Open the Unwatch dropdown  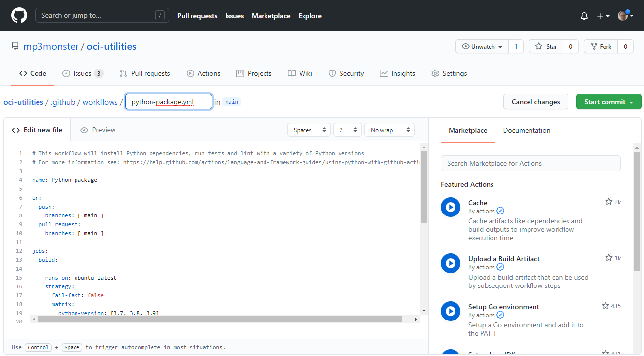click(482, 47)
